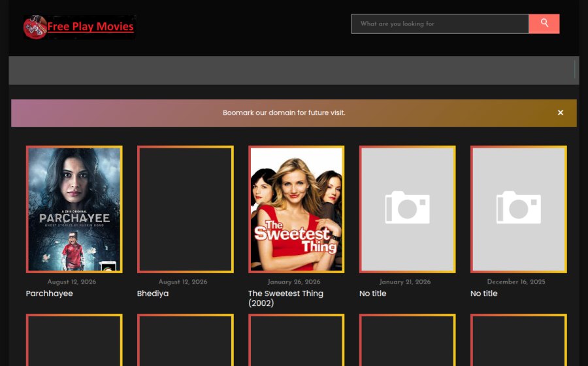The width and height of the screenshot is (588, 366).
Task: Click the date above Parchhayee title
Action: [x=72, y=282]
